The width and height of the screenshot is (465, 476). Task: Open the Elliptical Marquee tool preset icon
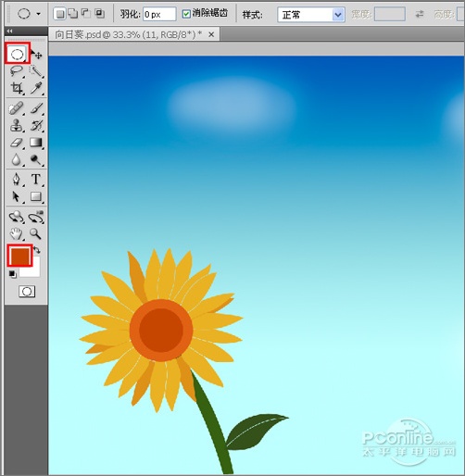point(24,14)
